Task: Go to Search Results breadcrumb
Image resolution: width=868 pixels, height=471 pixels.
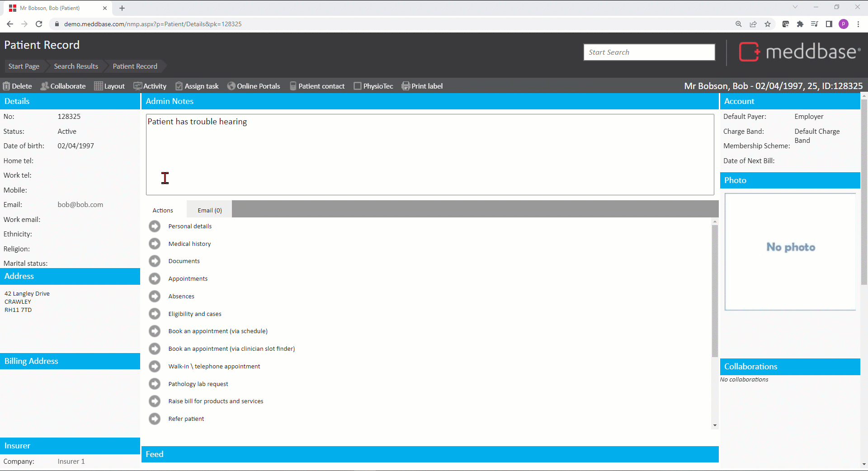Action: coord(76,66)
